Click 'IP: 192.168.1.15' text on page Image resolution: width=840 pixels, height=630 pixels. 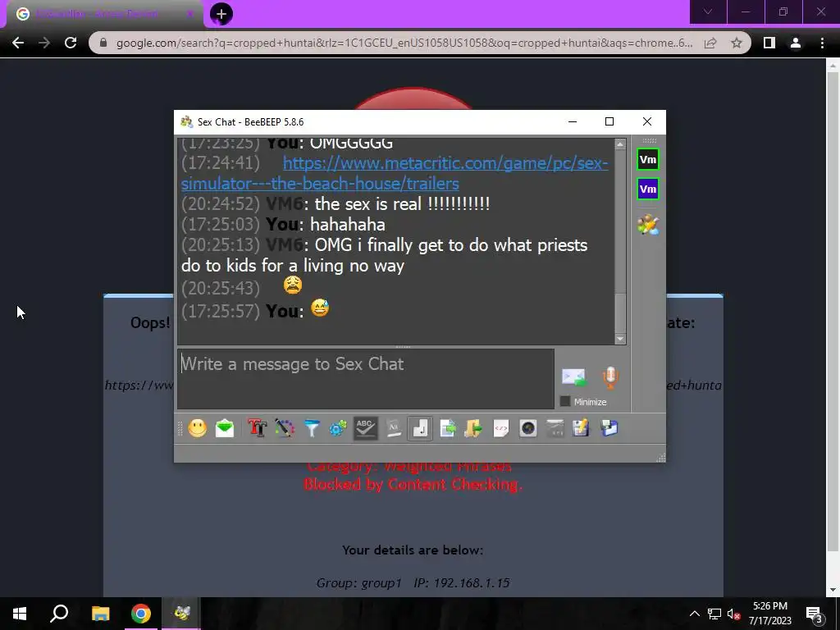click(x=462, y=583)
